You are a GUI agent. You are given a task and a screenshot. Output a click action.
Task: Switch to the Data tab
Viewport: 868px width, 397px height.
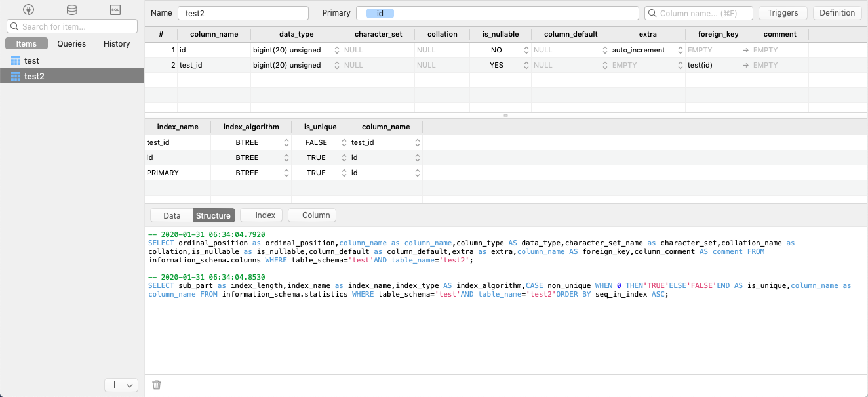click(170, 215)
